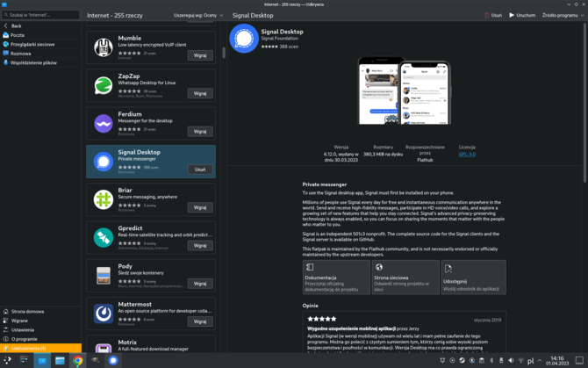This screenshot has height=368, width=588.
Task: Click the Gpredict app icon
Action: point(104,238)
